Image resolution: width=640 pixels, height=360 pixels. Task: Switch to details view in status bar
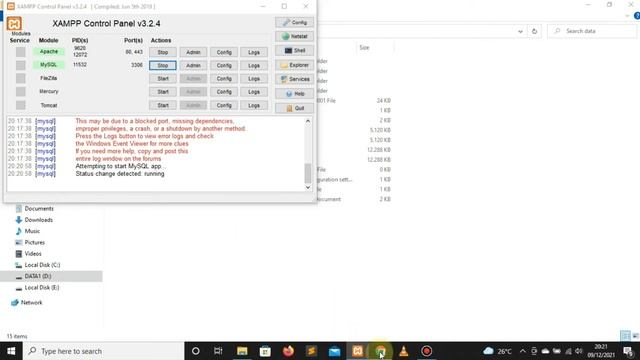click(x=625, y=336)
